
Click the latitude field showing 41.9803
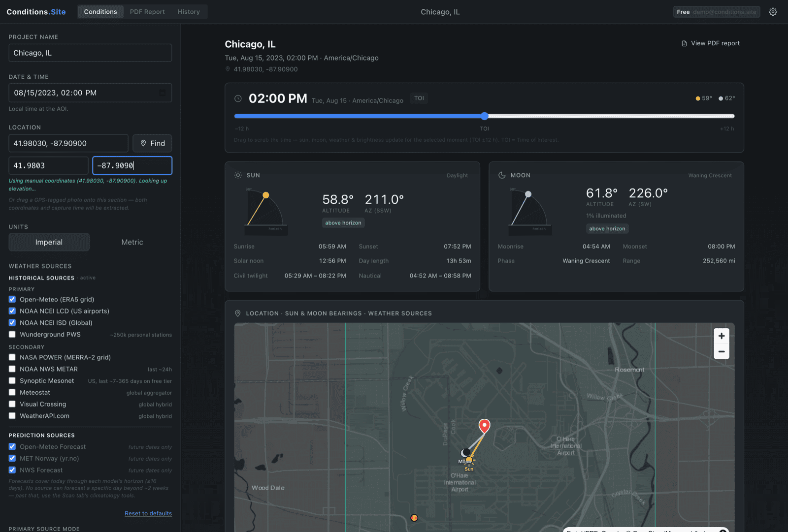click(48, 166)
